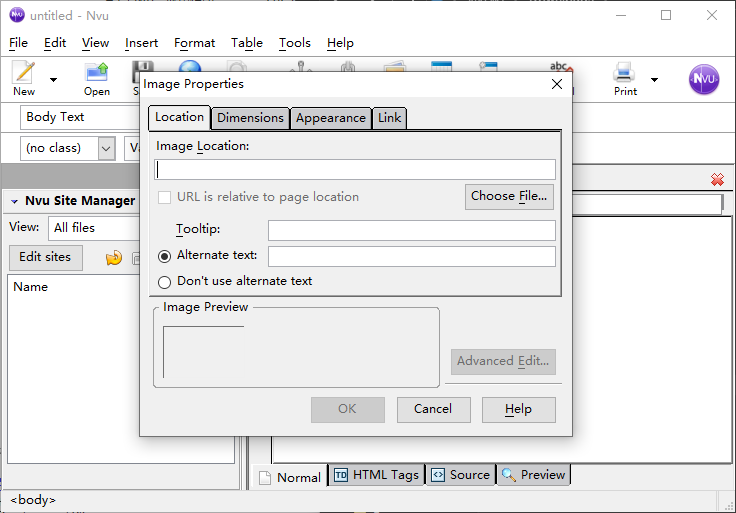The width and height of the screenshot is (736, 513).
Task: Select Don't use alternate text radio button
Action: click(x=164, y=282)
